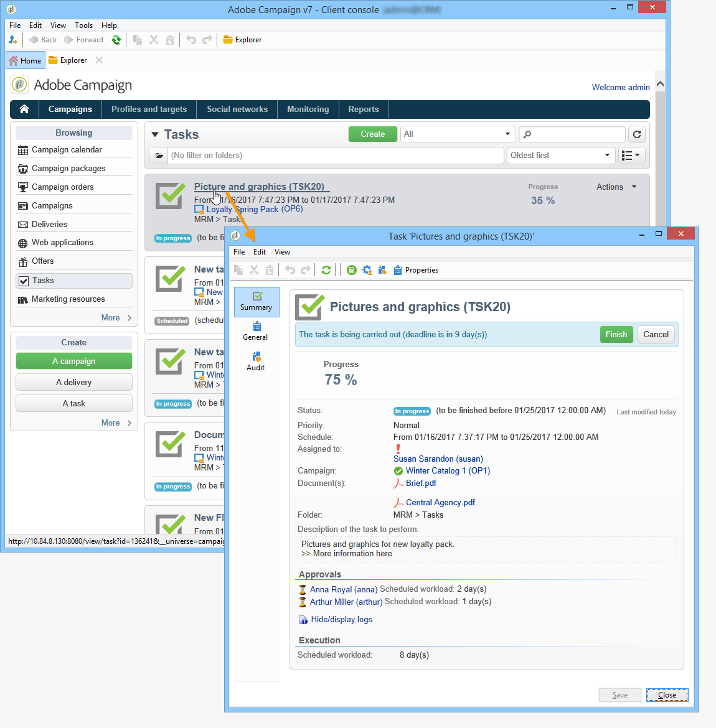
Task: Select the Summary tab in Task window
Action: pos(257,302)
